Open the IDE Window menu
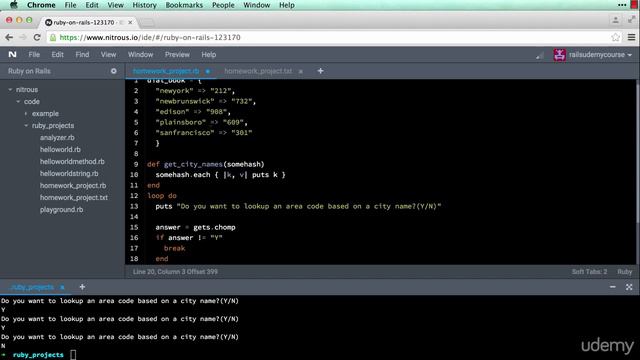 [140, 55]
